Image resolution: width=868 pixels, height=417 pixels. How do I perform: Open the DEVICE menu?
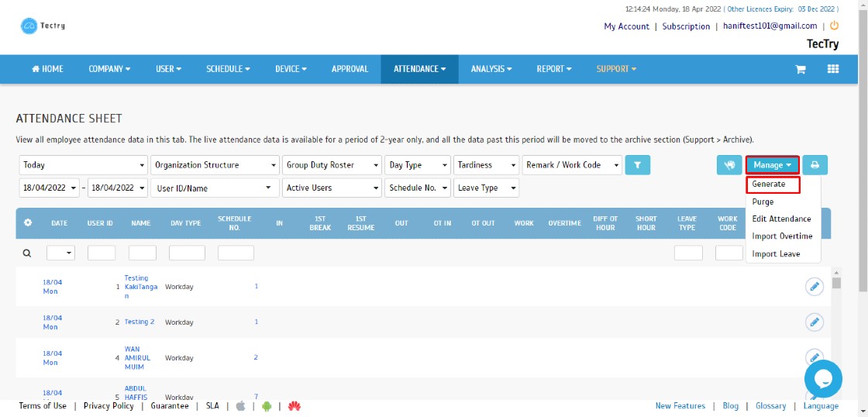click(x=291, y=69)
